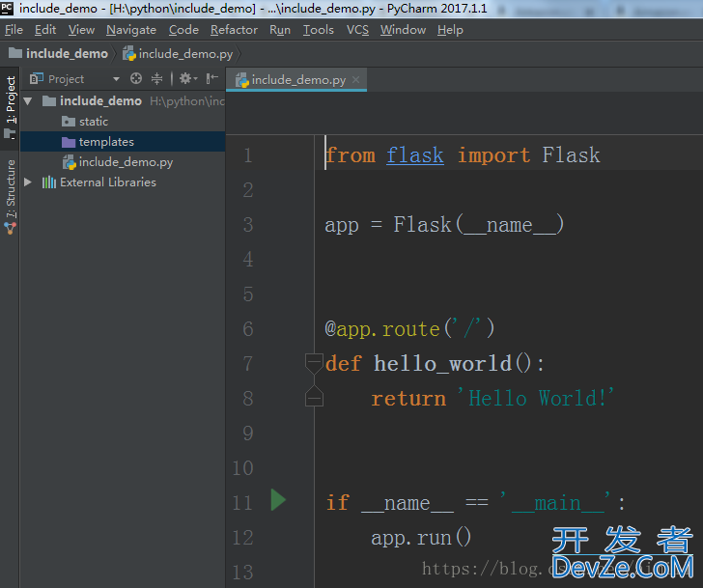Open the Project view type dropdown
Screen dimensions: 703x588
tap(116, 79)
